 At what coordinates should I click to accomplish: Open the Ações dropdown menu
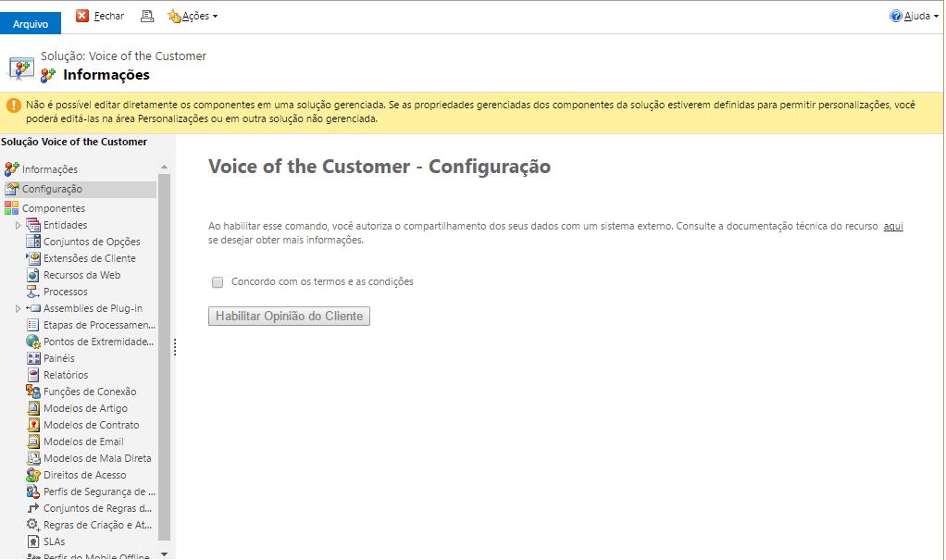193,17
